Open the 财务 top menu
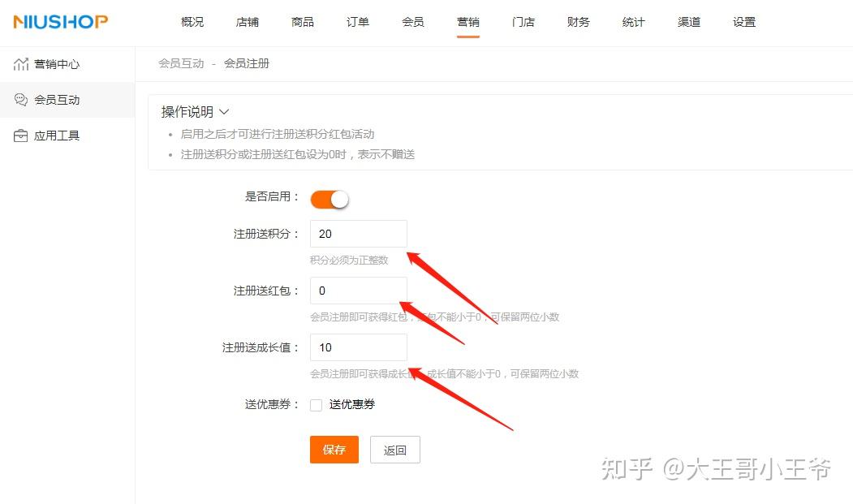The image size is (853, 504). (579, 22)
